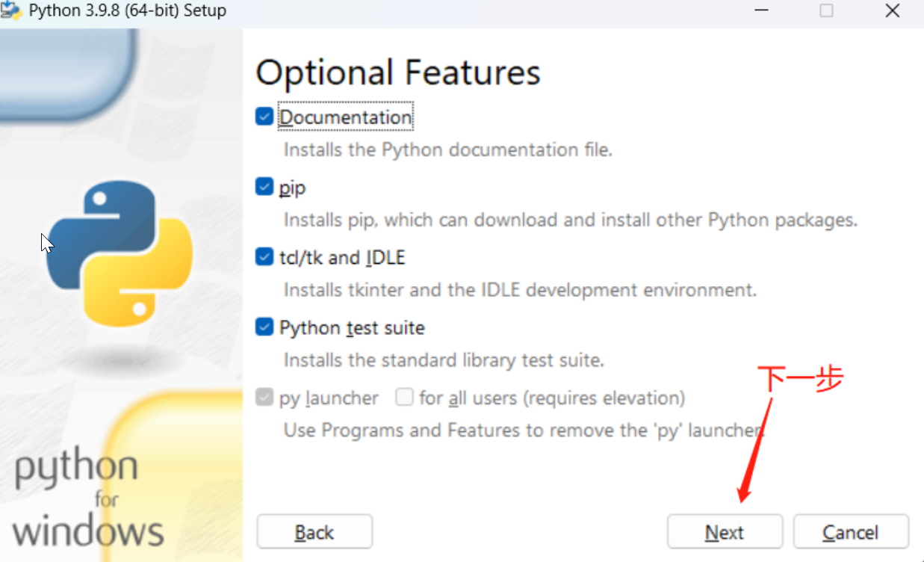Toggle the pip checkbox

[x=264, y=187]
